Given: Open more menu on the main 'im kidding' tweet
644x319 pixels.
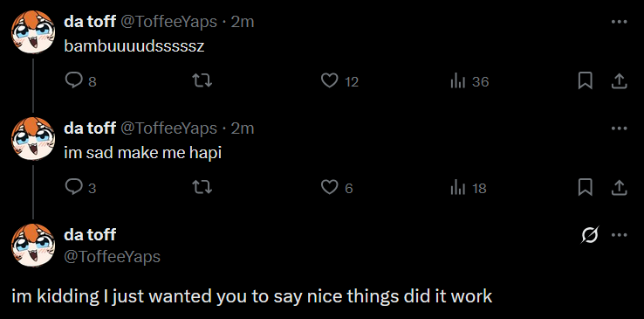Looking at the screenshot, I should click(620, 235).
